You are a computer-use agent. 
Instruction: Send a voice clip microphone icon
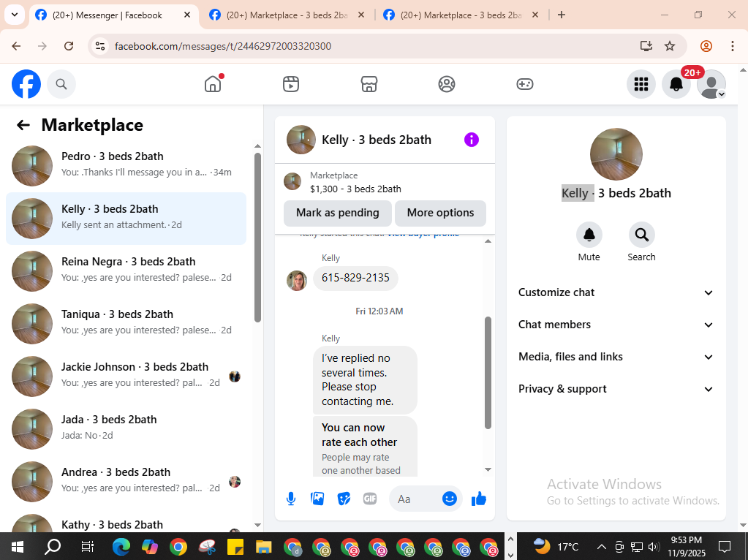pos(291,499)
